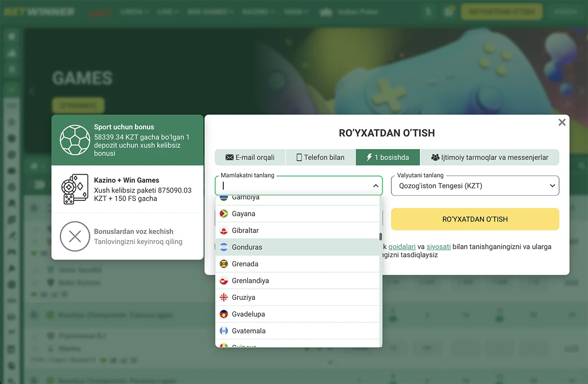
Task: Select Gibraltar from the dropdown list
Action: 245,230
